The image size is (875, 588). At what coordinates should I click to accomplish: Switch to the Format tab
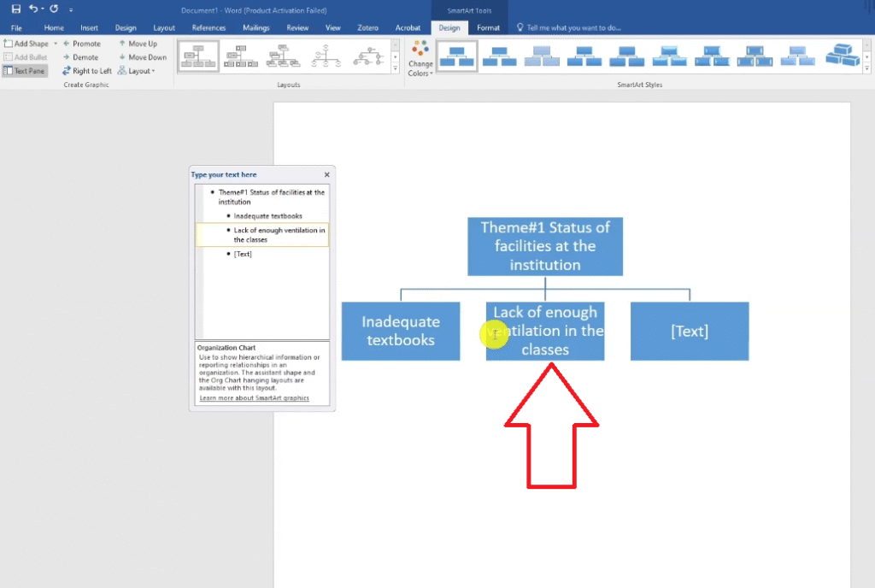coord(489,27)
